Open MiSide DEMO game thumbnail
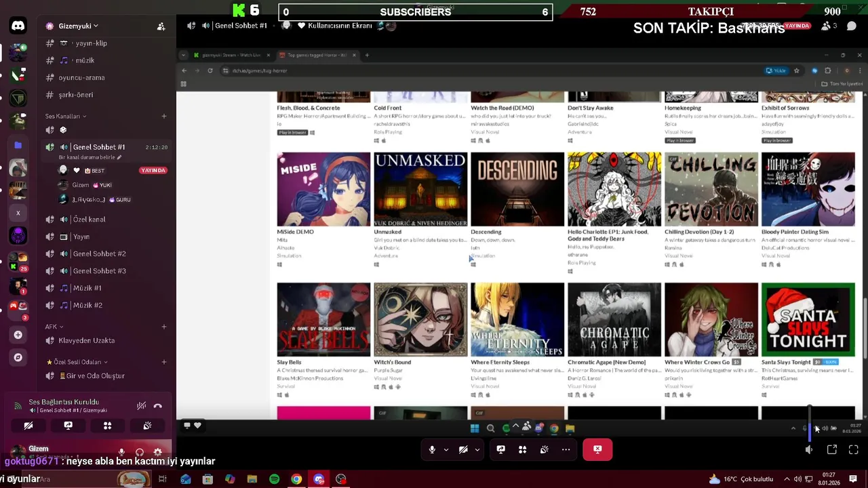Screen dimensions: 868x488 coord(323,189)
